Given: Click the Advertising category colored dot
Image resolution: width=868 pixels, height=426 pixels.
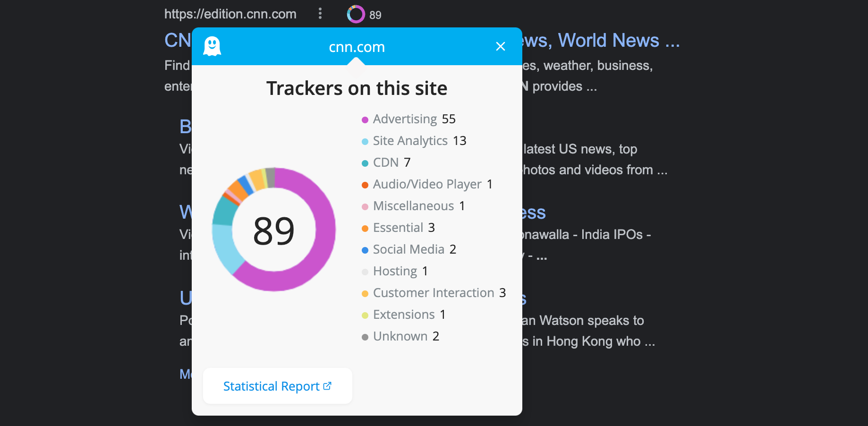Looking at the screenshot, I should (365, 119).
